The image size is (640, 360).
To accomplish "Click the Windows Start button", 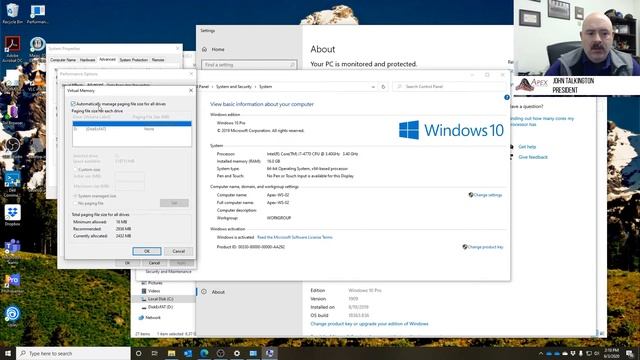I will click(x=7, y=353).
